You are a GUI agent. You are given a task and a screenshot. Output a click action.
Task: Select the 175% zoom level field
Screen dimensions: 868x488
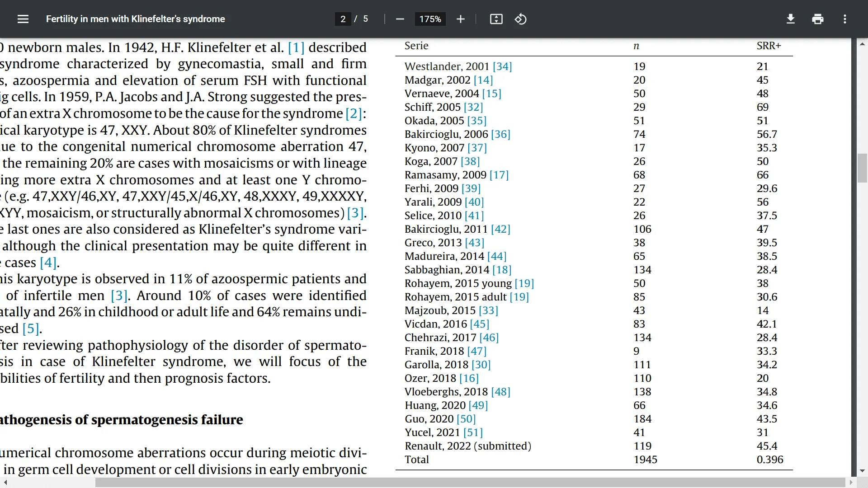point(430,19)
